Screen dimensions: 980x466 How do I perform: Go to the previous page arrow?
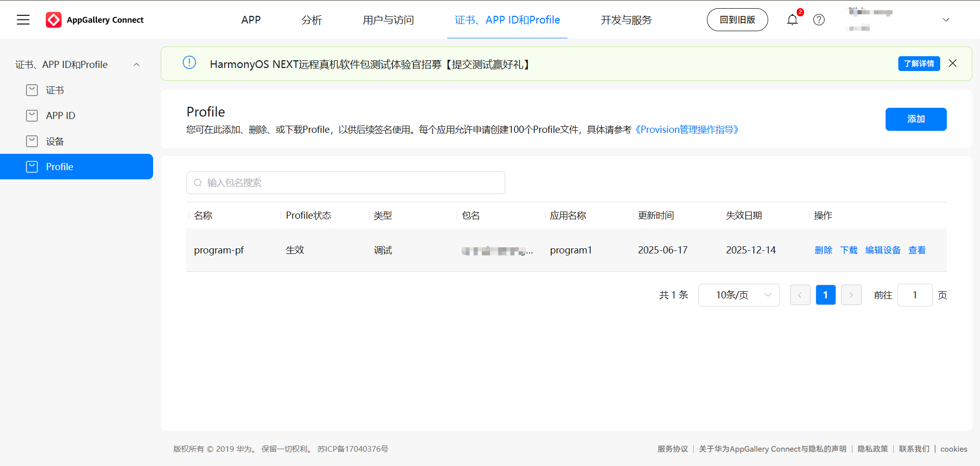(800, 295)
